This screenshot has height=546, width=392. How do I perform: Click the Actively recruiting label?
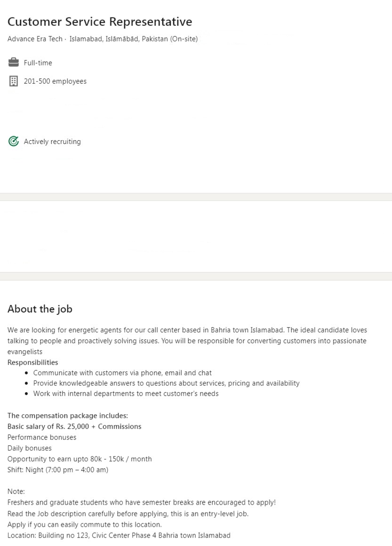point(52,142)
